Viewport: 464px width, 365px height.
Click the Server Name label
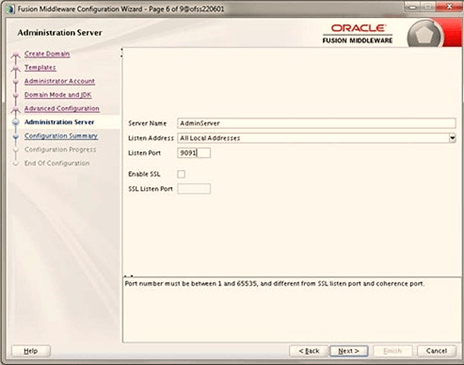tap(147, 123)
